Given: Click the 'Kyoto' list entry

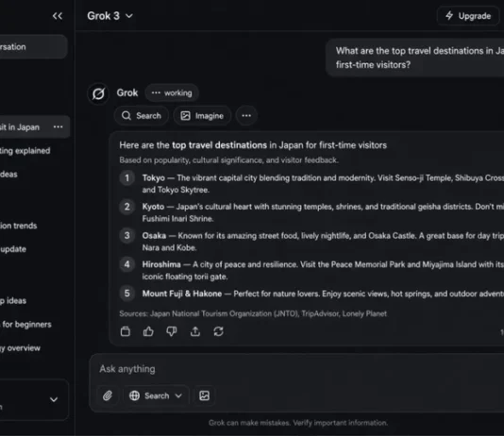Looking at the screenshot, I should pos(311,212).
